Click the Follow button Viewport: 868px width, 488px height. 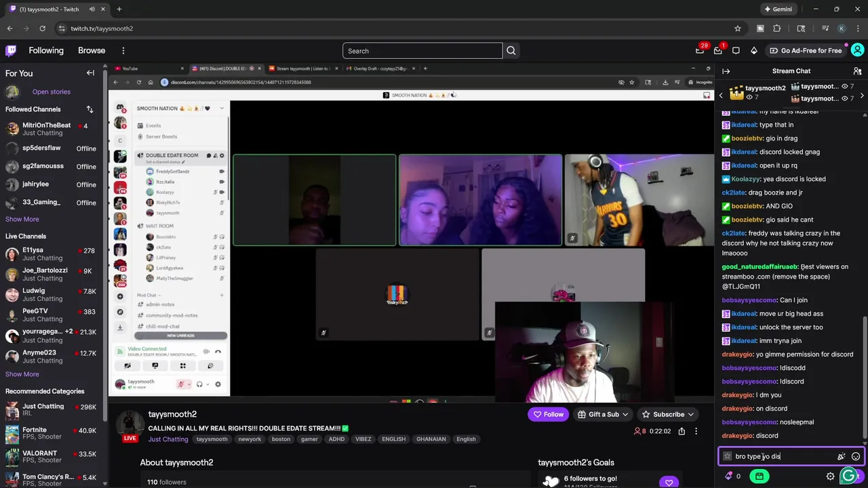pyautogui.click(x=549, y=414)
